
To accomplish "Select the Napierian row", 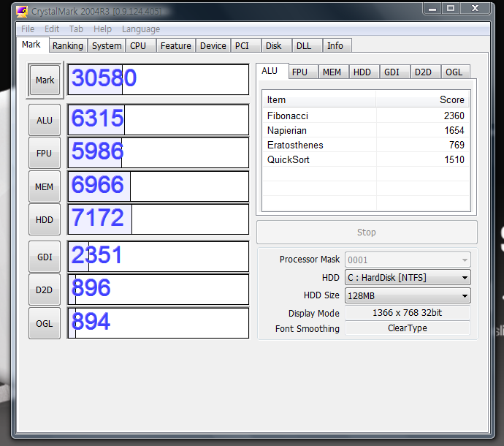I will 366,130.
